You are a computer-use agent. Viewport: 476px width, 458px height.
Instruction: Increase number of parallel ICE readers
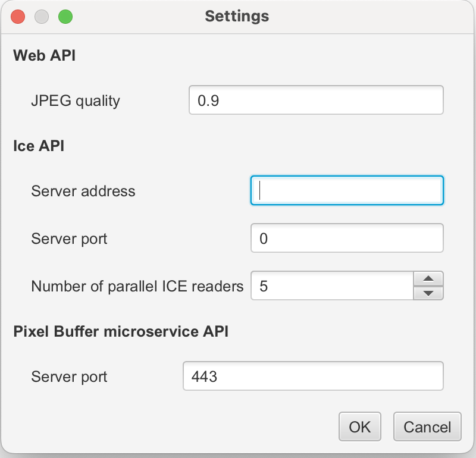(x=428, y=278)
